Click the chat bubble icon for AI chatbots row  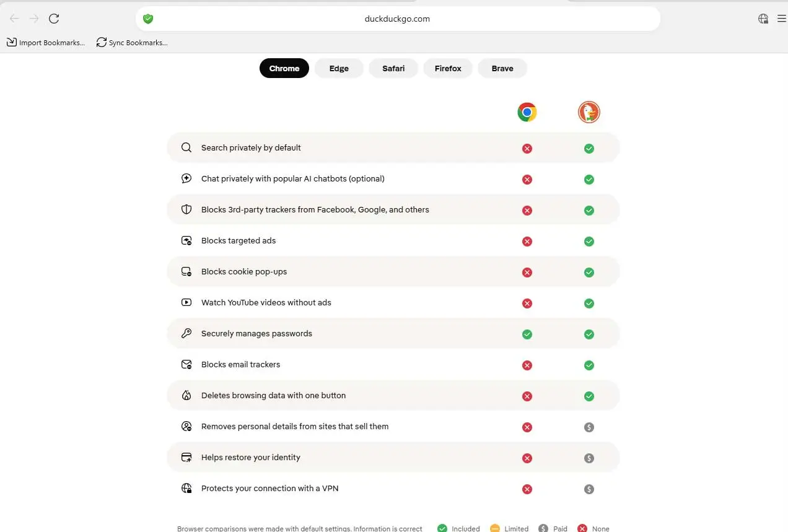186,178
